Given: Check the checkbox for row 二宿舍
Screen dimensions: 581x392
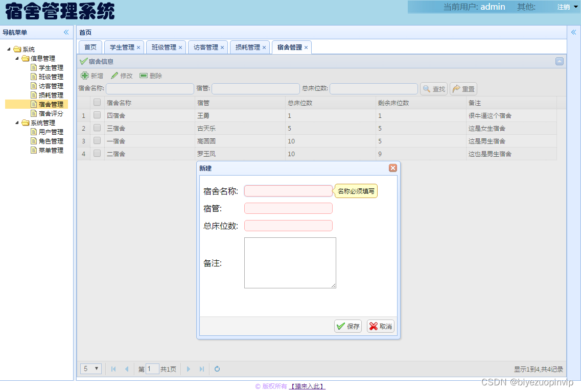Looking at the screenshot, I should (x=97, y=153).
